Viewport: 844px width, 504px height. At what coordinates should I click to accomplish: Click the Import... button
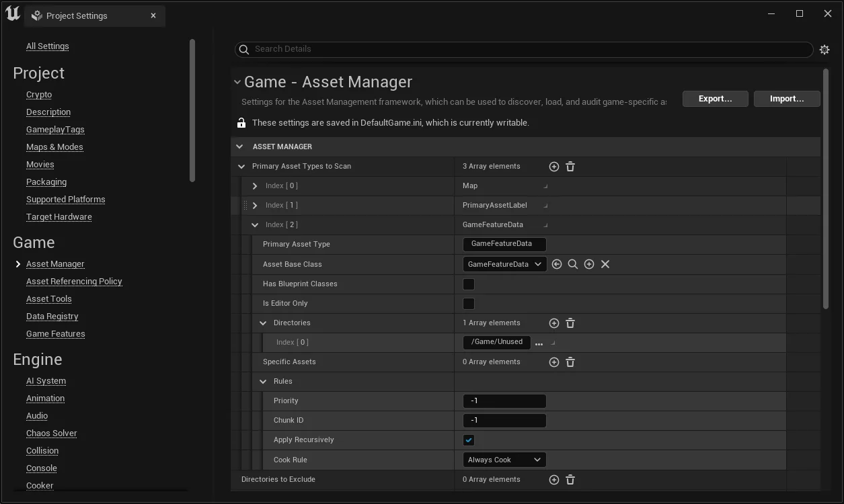[786, 99]
